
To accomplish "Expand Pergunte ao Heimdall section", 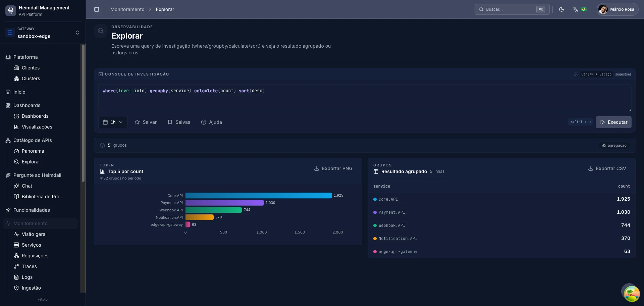I will click(37, 175).
